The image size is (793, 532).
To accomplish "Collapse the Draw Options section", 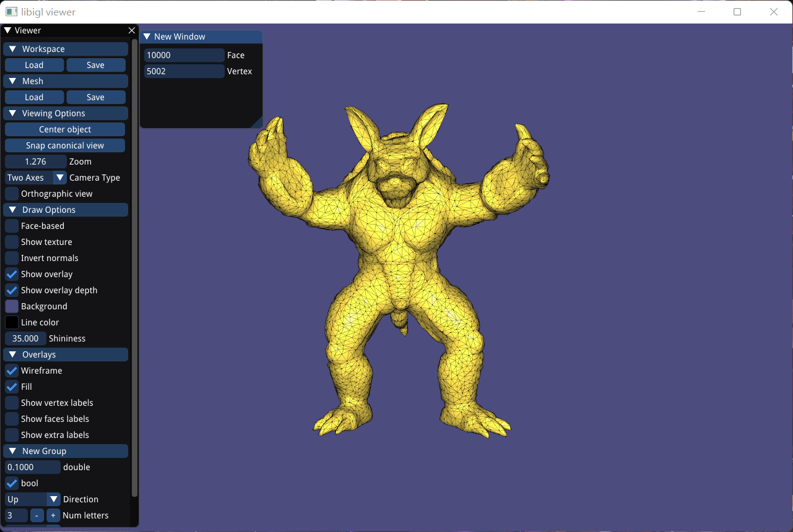I will click(x=12, y=210).
